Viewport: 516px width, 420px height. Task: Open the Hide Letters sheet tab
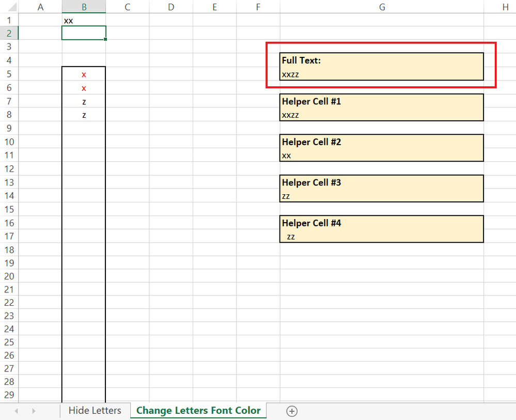(95, 411)
